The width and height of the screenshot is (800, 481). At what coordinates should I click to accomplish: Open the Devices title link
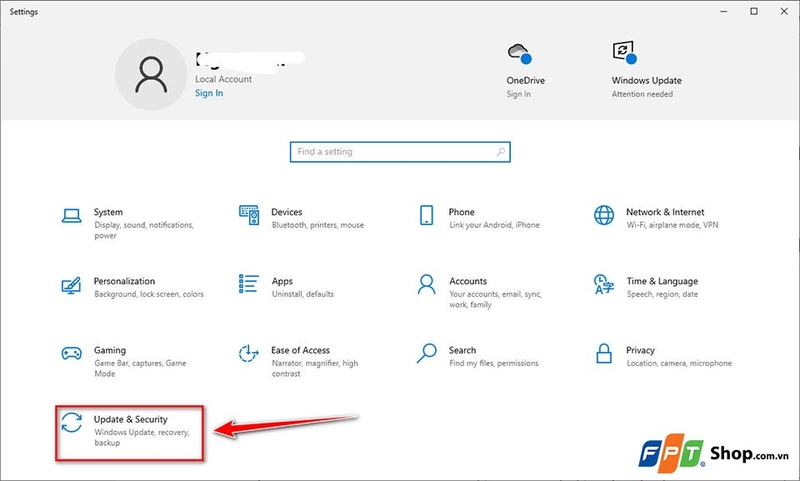pos(287,212)
